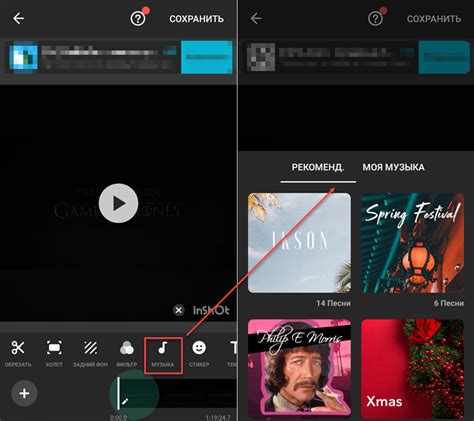
Task: Open the Filter tool (ФИЛЬТР)
Action: pyautogui.click(x=127, y=353)
